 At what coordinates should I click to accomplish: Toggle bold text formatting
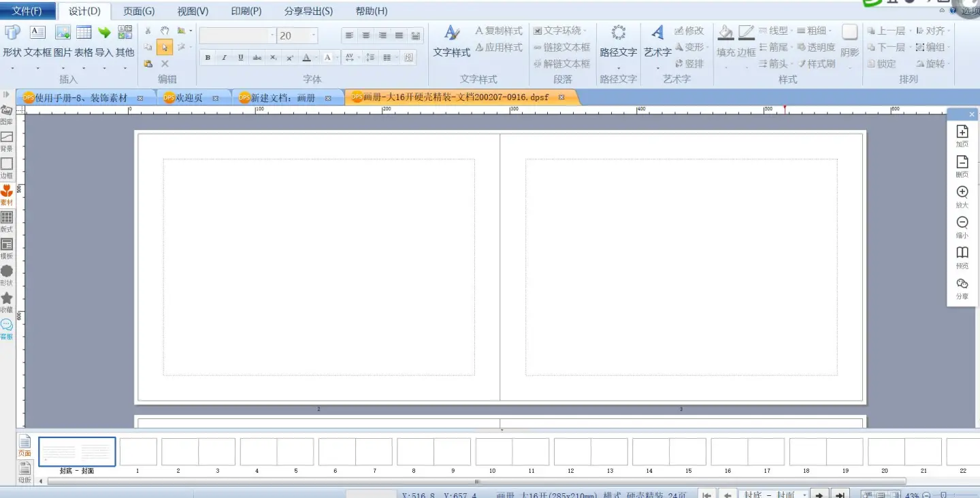pos(208,58)
